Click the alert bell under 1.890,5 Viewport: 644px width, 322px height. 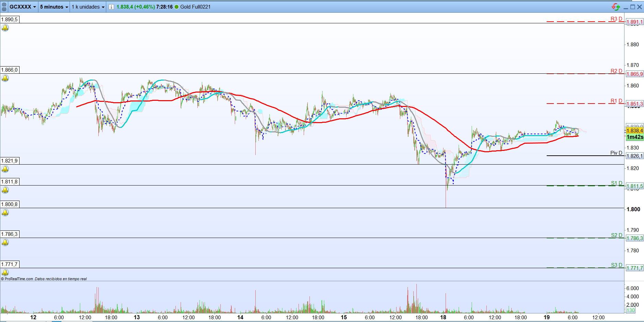(x=5, y=28)
